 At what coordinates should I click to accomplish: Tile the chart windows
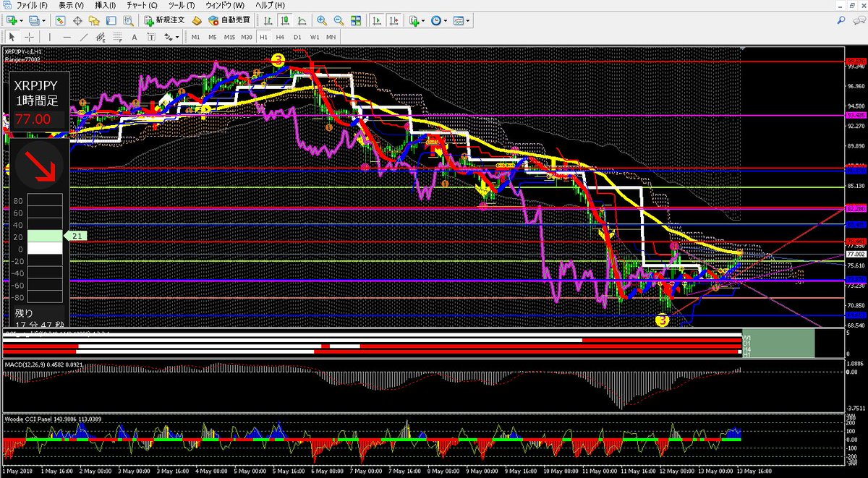pyautogui.click(x=354, y=21)
